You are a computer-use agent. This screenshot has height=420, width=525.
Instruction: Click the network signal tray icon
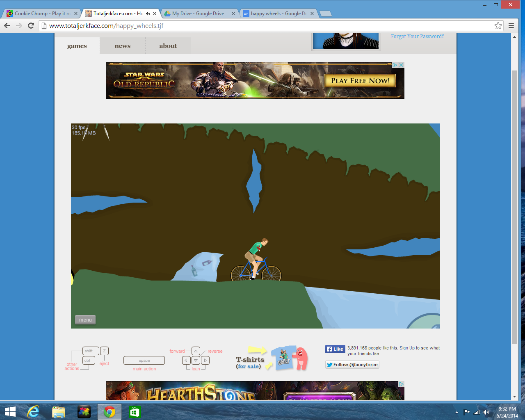[477, 412]
